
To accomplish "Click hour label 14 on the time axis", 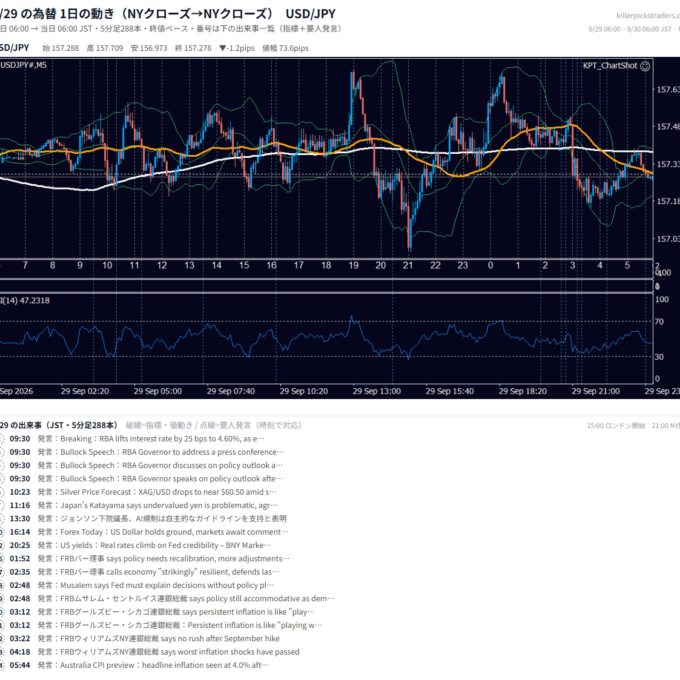I will point(216,265).
